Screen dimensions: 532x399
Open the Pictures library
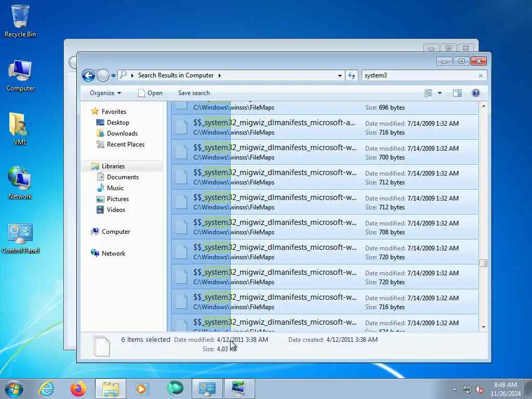coord(118,199)
